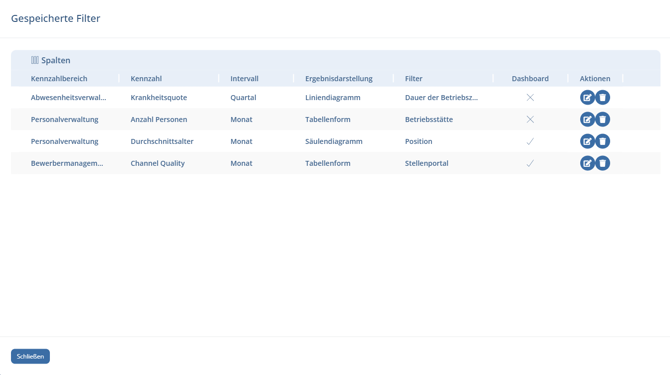Viewport: 670px width, 375px height.
Task: Select Personalverwaltung in Durchschnittsalter row
Action: (65, 141)
